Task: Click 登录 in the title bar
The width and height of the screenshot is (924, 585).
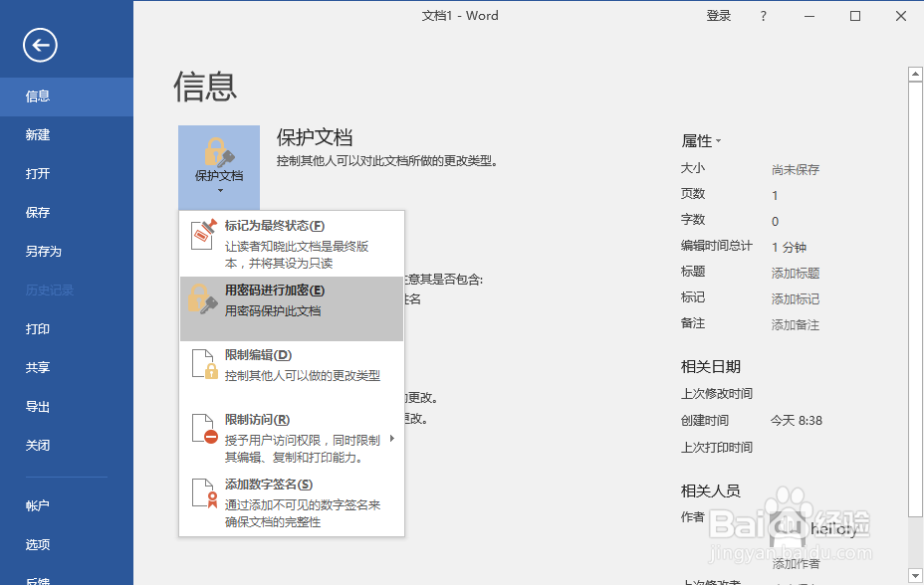Action: tap(718, 16)
